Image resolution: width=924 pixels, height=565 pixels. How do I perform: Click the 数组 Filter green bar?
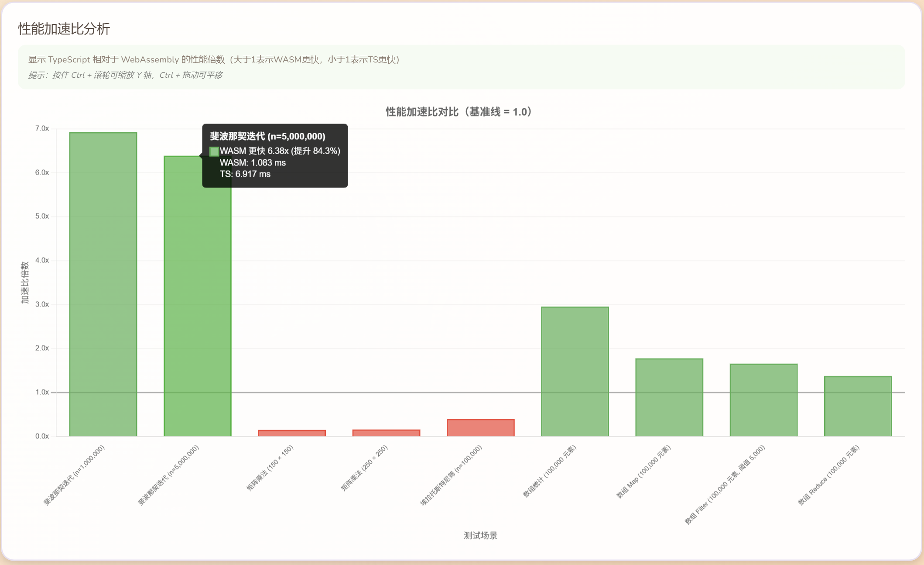(763, 400)
